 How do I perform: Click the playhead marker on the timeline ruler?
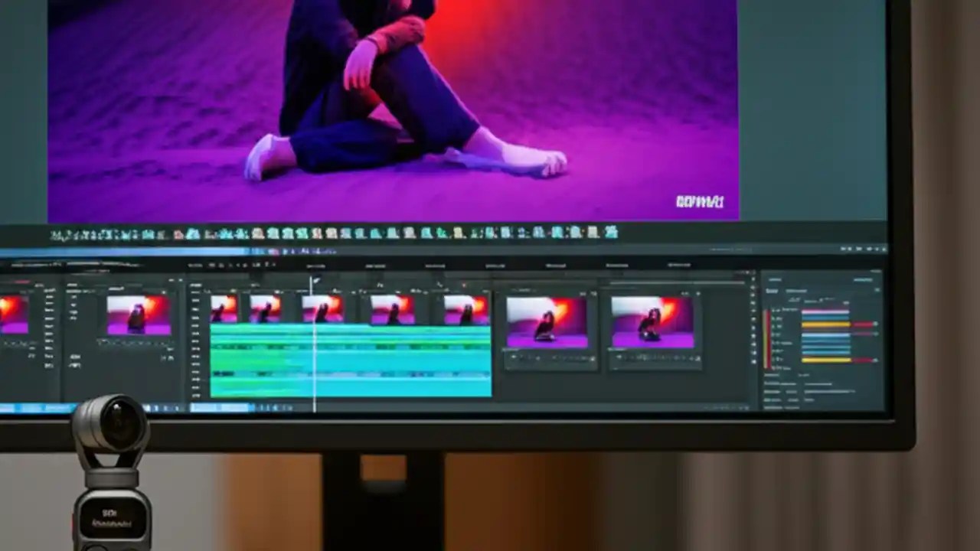[x=315, y=282]
